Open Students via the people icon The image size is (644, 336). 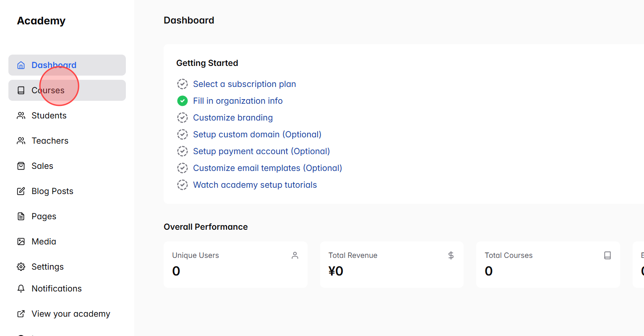[21, 115]
